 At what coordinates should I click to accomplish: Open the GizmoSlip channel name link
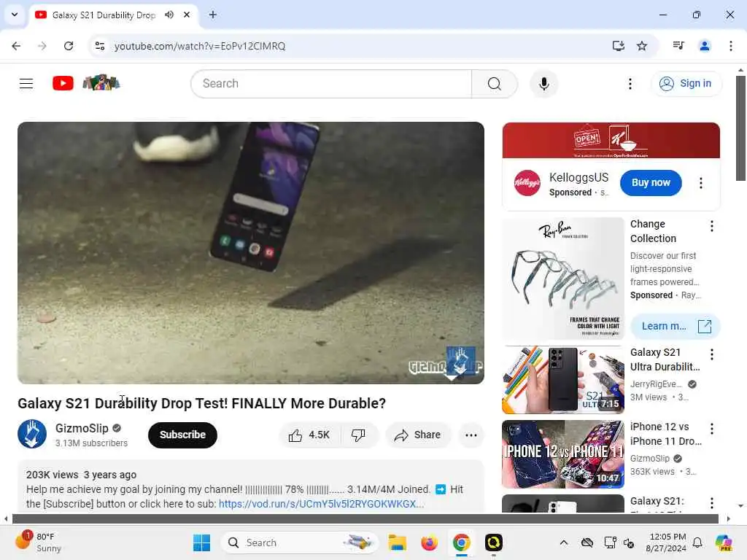point(82,428)
